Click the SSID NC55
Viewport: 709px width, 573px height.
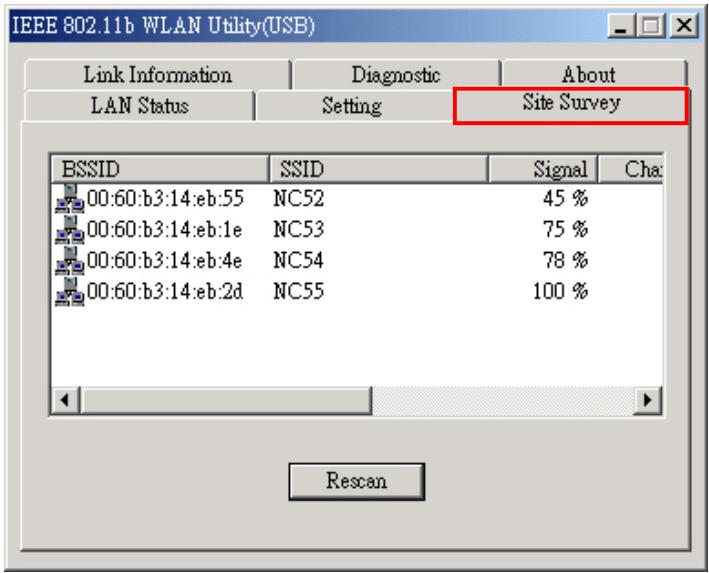pos(299,291)
